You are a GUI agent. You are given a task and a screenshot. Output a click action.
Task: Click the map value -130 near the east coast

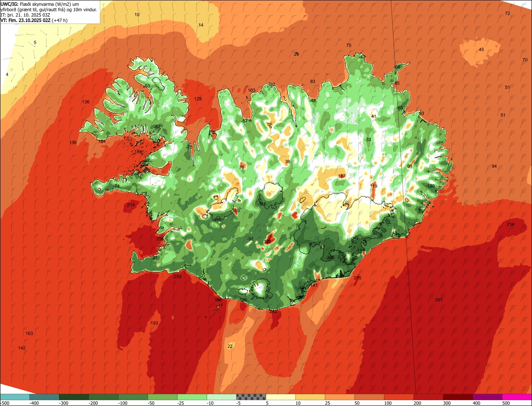[430, 186]
